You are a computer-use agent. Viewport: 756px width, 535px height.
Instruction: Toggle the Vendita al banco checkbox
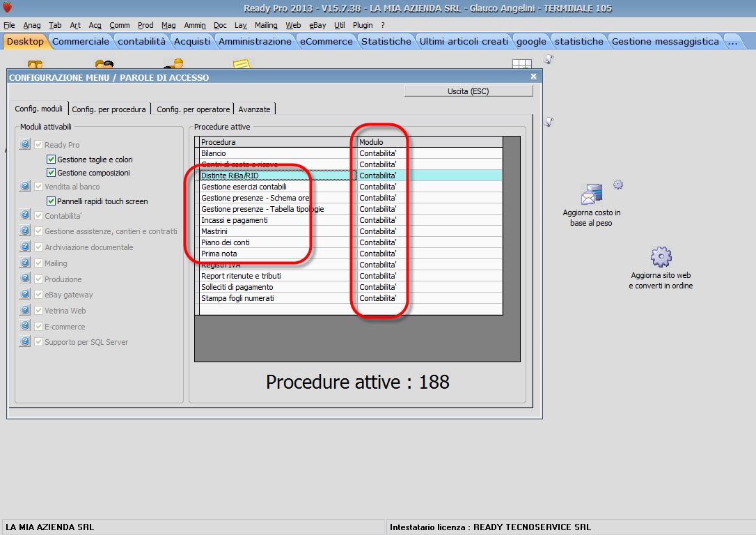point(38,186)
